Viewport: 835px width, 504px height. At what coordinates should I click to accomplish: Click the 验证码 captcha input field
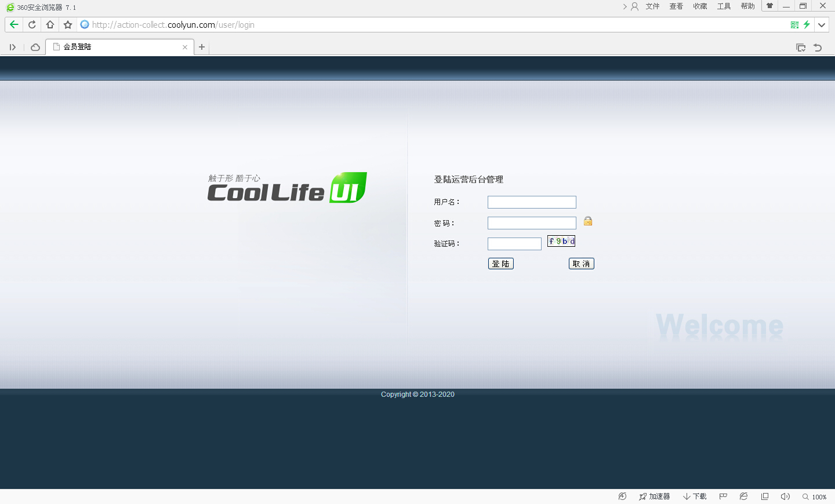514,244
